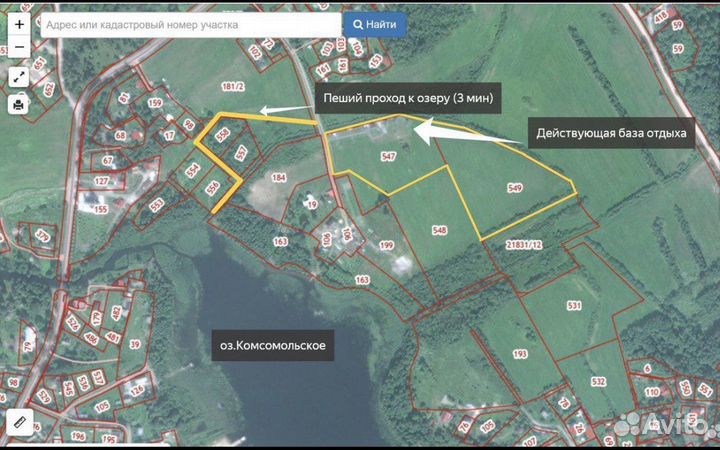Open parcel 193 details
Viewport: 720px width, 450px height.
pos(519,353)
